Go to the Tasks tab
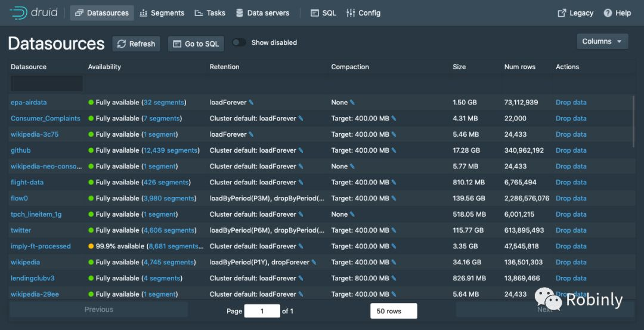Image resolution: width=644 pixels, height=330 pixels. (x=210, y=13)
